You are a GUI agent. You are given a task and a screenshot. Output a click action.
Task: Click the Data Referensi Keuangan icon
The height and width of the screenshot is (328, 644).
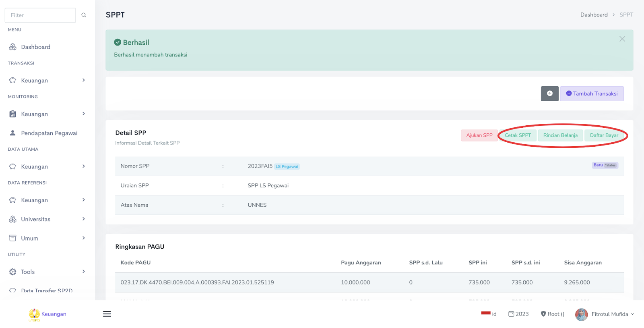[x=13, y=200]
